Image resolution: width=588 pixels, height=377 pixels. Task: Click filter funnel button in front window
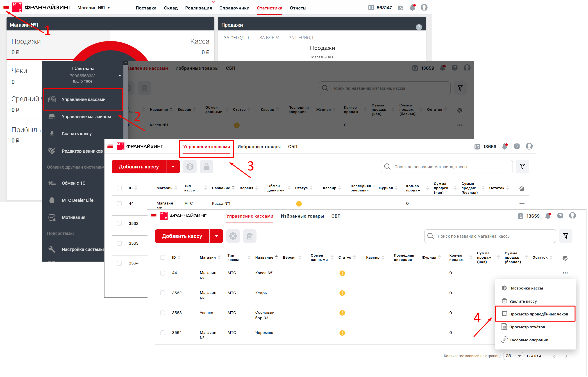(566, 237)
